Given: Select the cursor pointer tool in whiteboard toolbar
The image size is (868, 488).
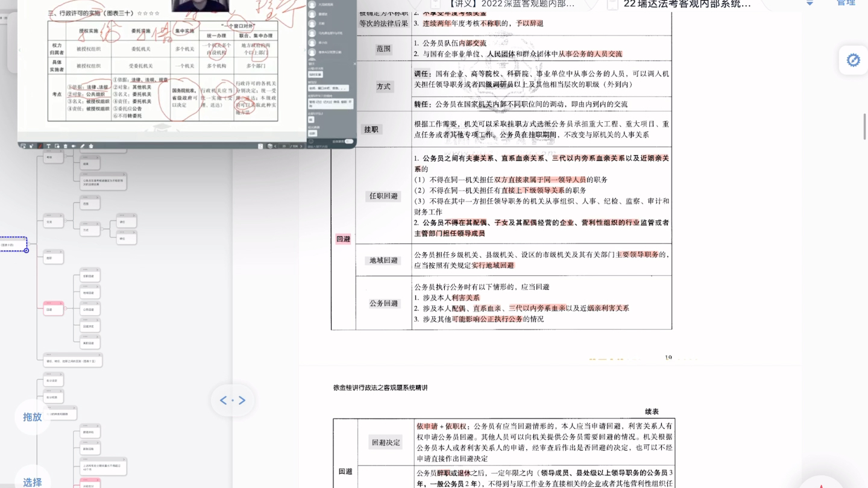Looking at the screenshot, I should coord(31,146).
